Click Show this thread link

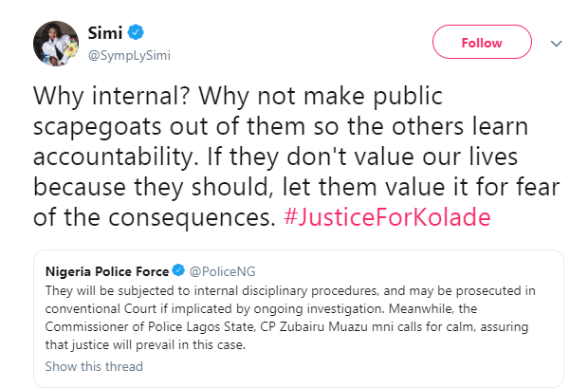94,366
